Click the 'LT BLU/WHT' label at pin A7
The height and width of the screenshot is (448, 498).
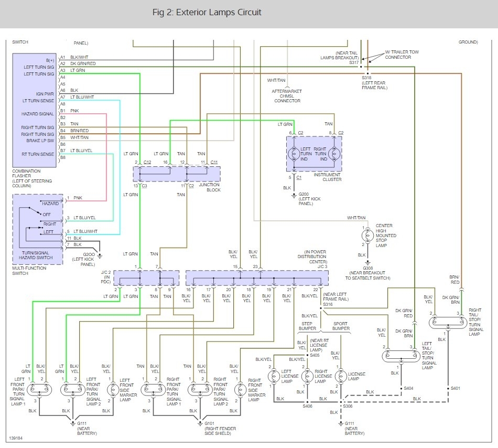[x=82, y=97]
